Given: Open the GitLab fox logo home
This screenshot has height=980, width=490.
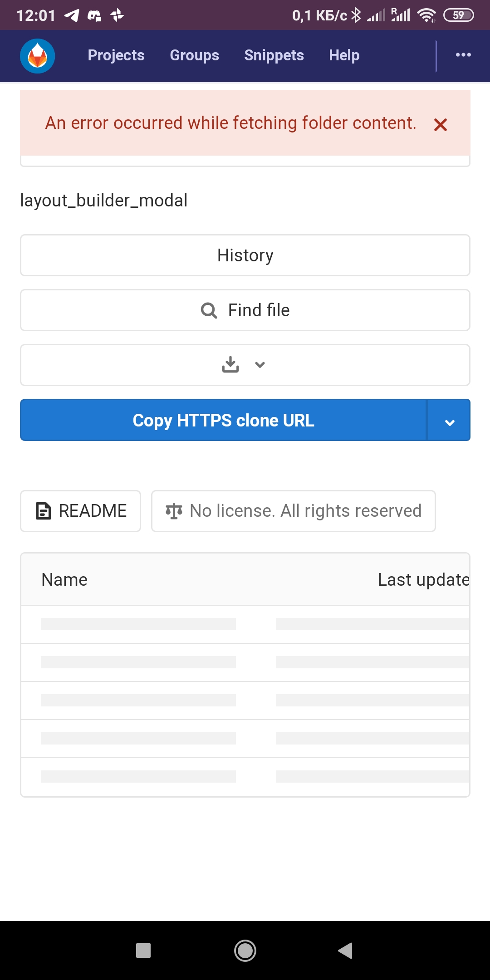Looking at the screenshot, I should click(38, 56).
